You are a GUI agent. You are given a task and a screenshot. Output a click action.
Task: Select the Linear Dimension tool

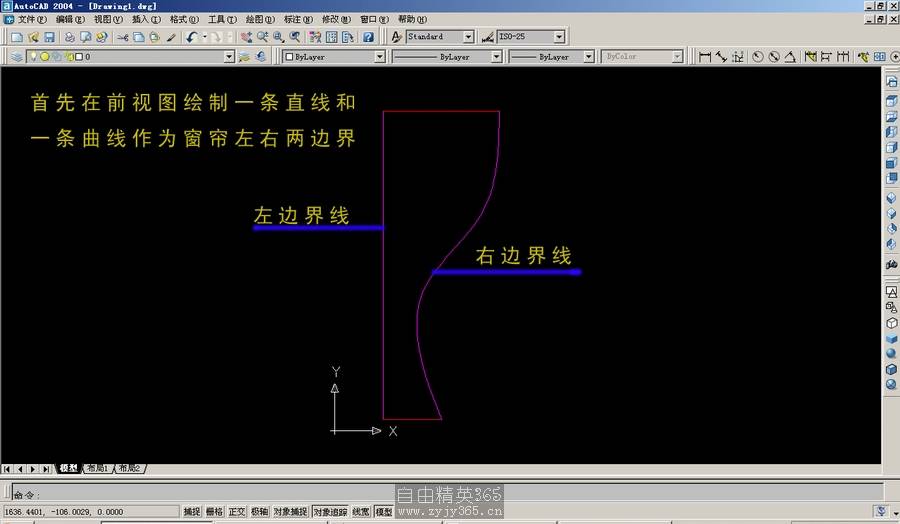[705, 57]
